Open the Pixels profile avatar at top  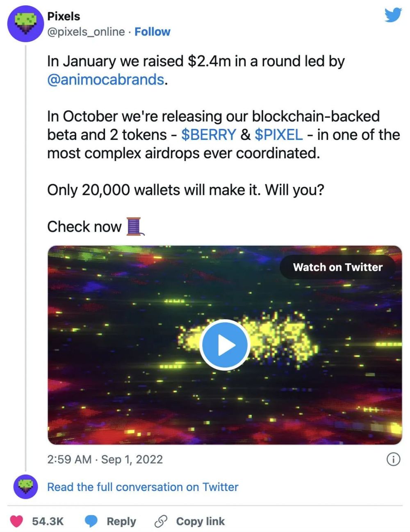(x=25, y=24)
